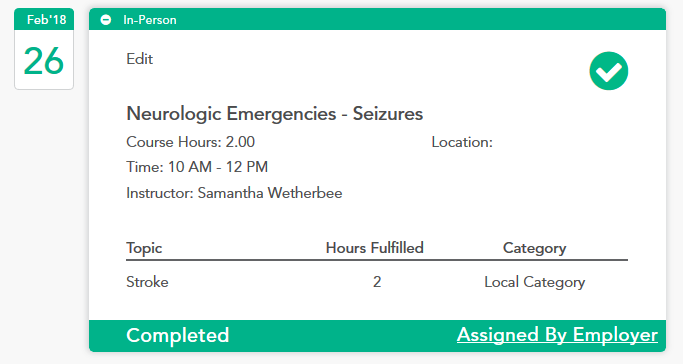
Task: Click the In-Person header label
Action: click(149, 20)
